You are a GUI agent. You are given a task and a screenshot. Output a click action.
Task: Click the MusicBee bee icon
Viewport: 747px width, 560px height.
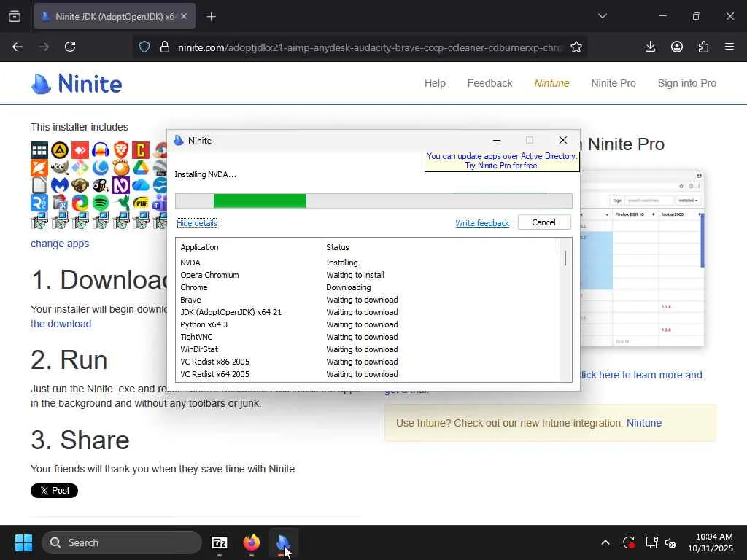point(101,185)
